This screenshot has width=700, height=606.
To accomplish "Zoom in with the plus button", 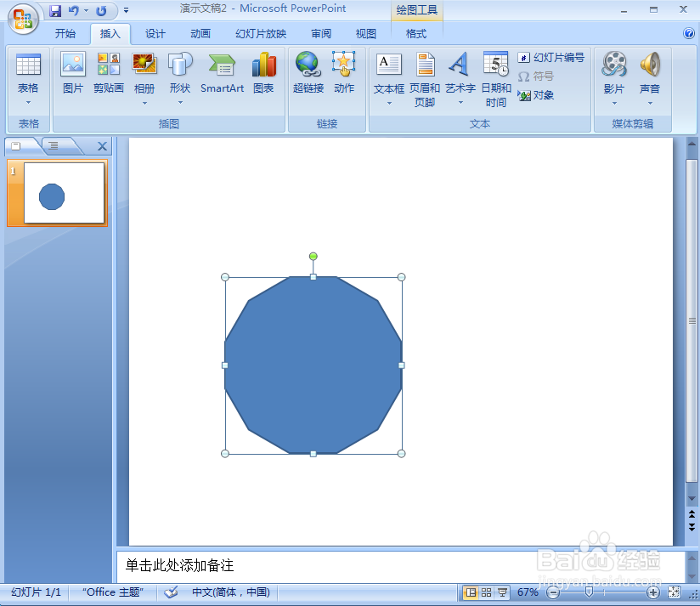I will (652, 592).
